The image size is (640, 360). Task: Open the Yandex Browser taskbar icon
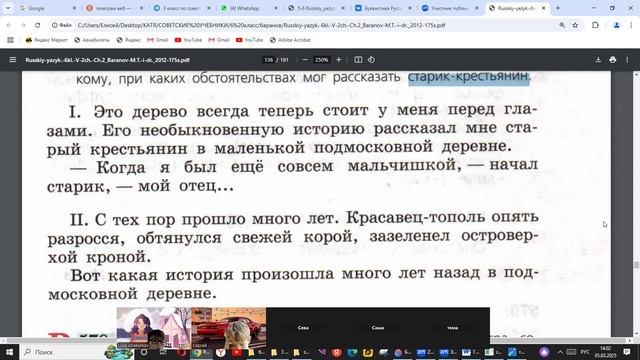pos(220,352)
